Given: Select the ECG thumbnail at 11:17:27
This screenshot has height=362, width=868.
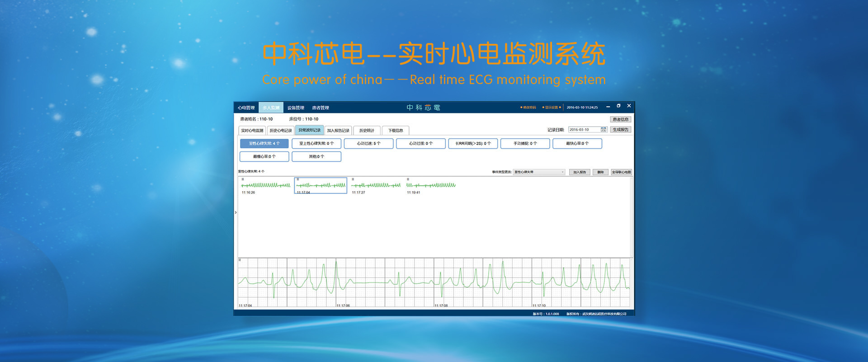Looking at the screenshot, I should click(376, 186).
